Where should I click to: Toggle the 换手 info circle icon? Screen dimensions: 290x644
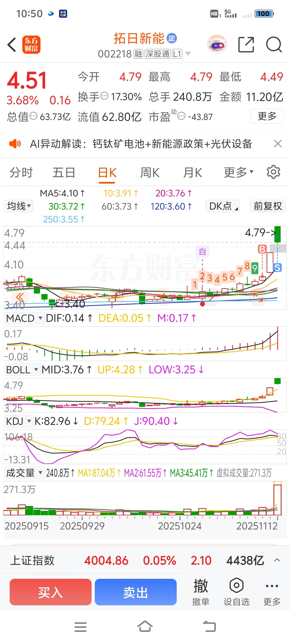click(x=104, y=96)
